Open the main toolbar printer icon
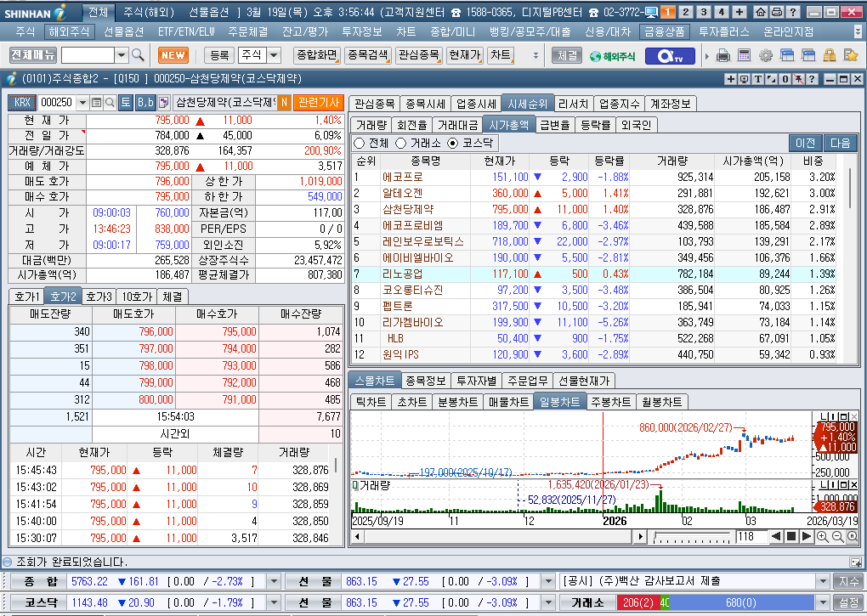Viewport: 867px width, 616px height. [722, 55]
